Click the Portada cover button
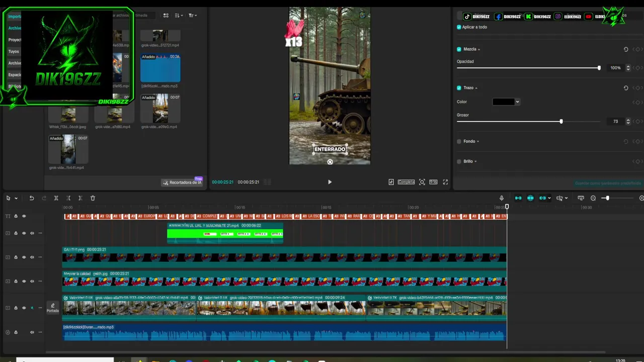This screenshot has width=644, height=362. pyautogui.click(x=53, y=308)
